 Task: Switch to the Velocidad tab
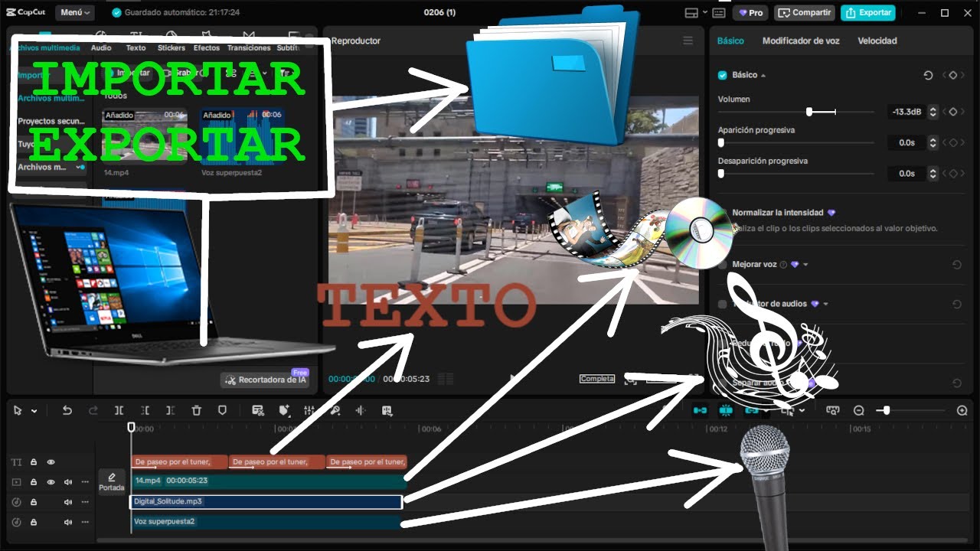point(877,41)
